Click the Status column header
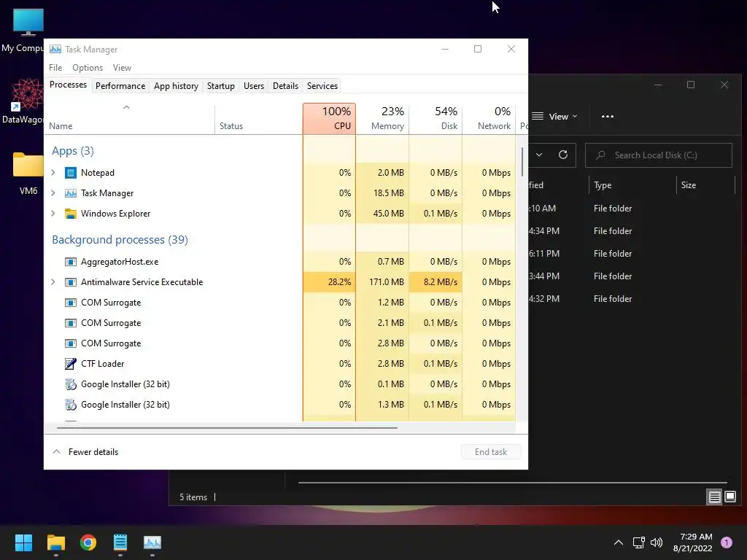 click(x=259, y=119)
